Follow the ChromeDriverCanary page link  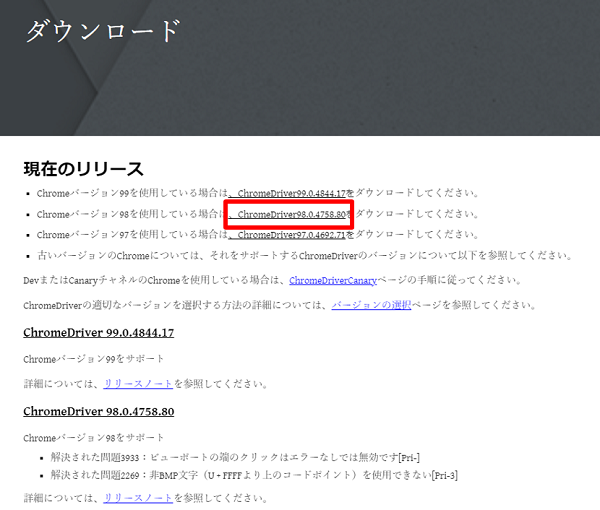point(333,280)
